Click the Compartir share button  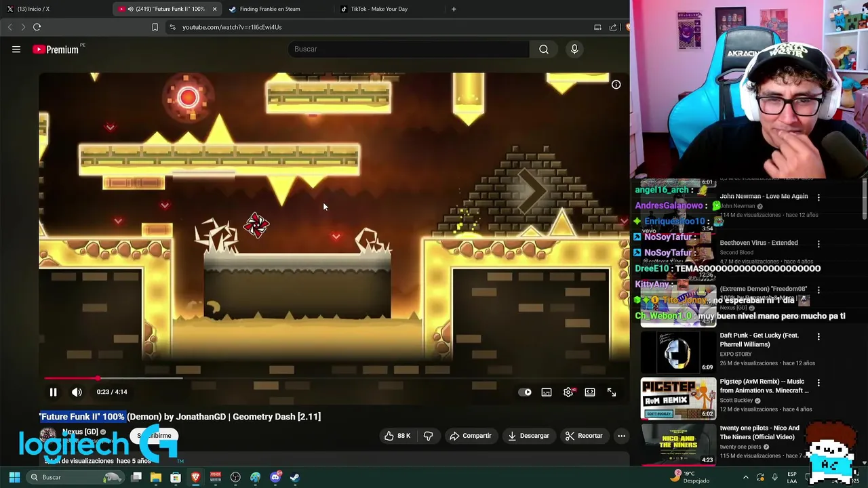pyautogui.click(x=470, y=436)
